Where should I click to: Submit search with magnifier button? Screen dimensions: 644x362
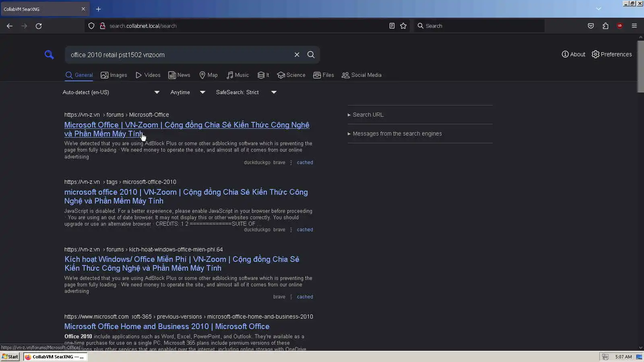pos(311,55)
